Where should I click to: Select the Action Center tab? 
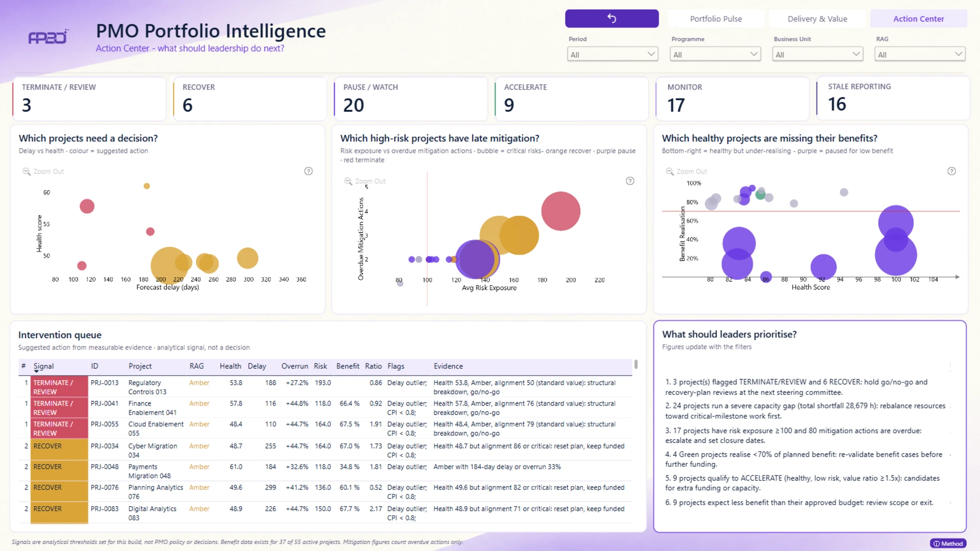tap(918, 19)
